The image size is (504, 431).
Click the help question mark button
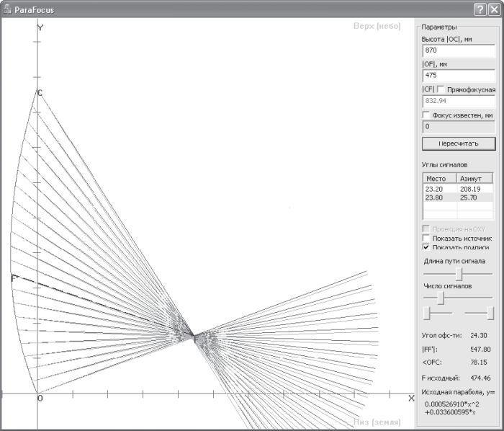point(480,9)
